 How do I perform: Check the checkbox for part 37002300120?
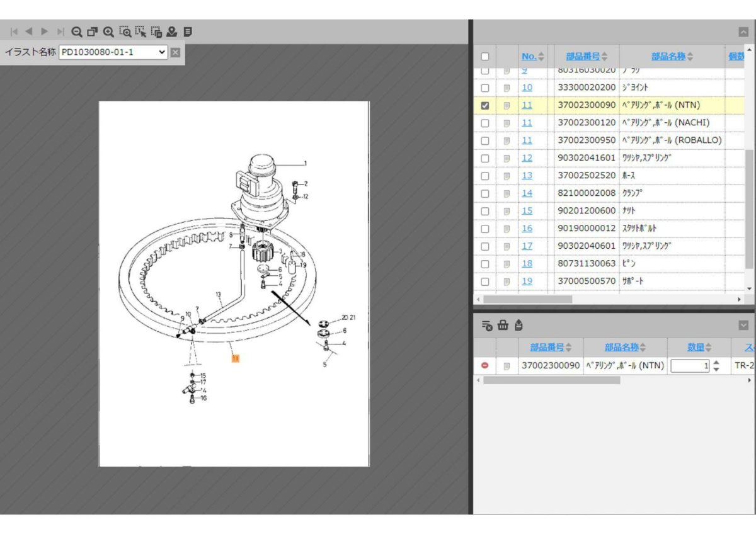(485, 123)
